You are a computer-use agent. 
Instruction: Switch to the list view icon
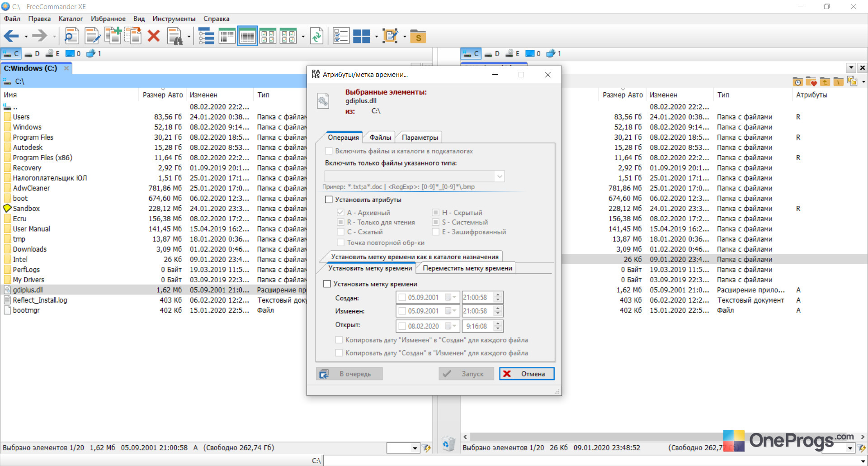point(226,36)
